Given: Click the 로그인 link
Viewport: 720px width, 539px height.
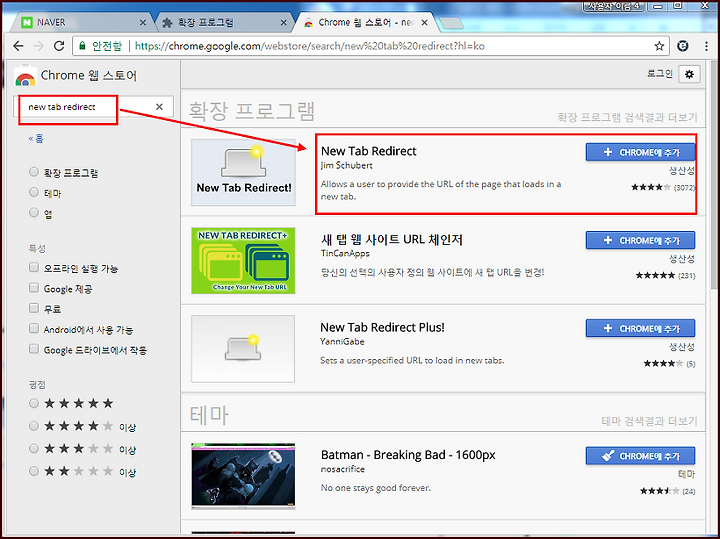Looking at the screenshot, I should click(660, 73).
